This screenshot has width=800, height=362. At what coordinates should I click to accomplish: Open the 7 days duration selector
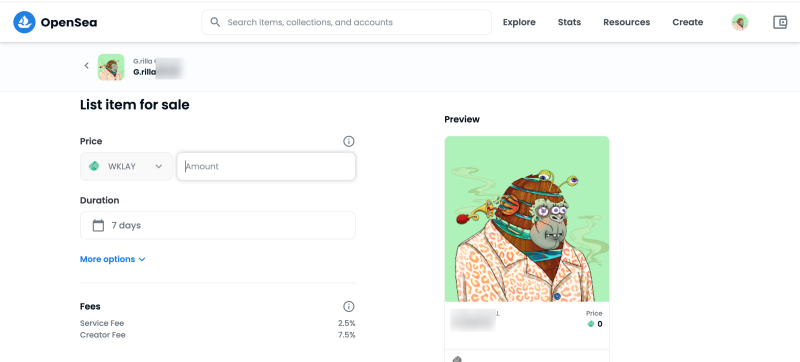[218, 225]
